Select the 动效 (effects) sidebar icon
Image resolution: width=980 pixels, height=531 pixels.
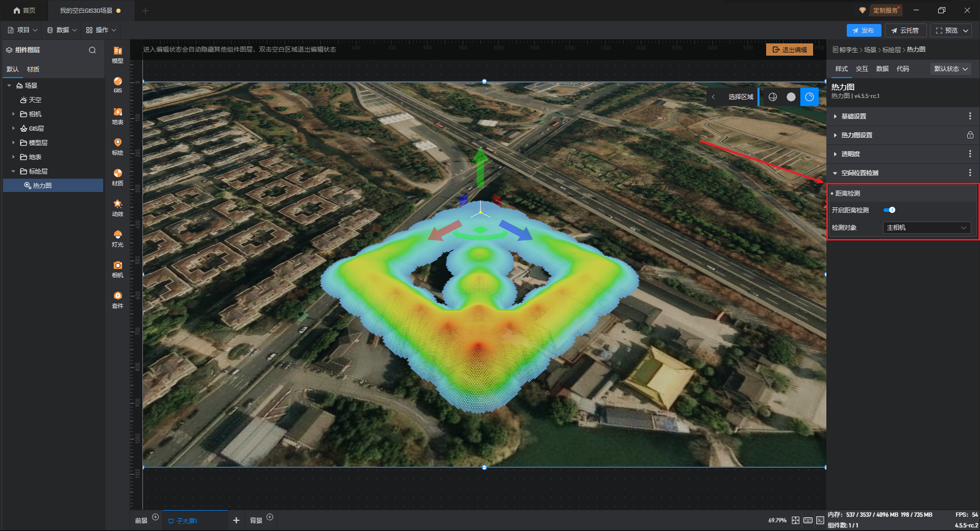117,207
